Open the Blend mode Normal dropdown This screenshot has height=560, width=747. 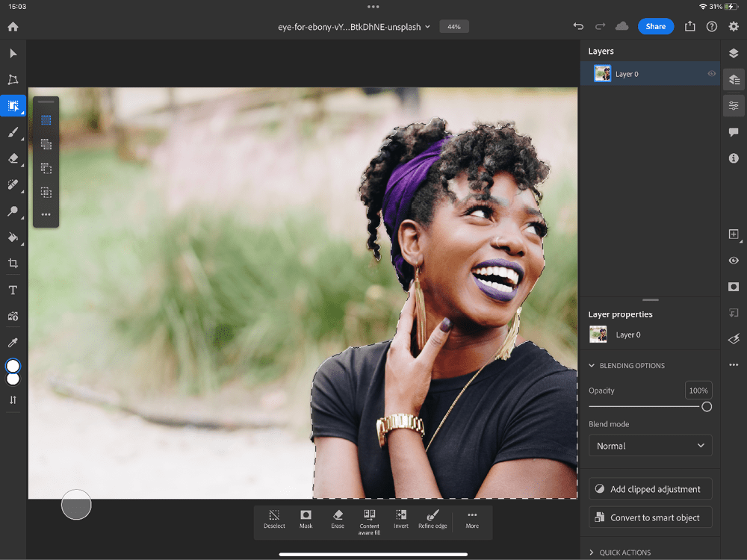(650, 446)
